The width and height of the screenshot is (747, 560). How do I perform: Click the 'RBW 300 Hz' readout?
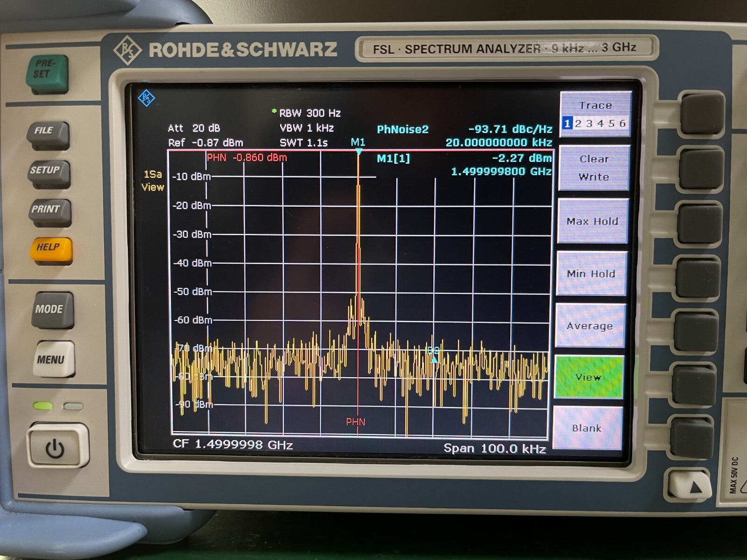[x=310, y=113]
